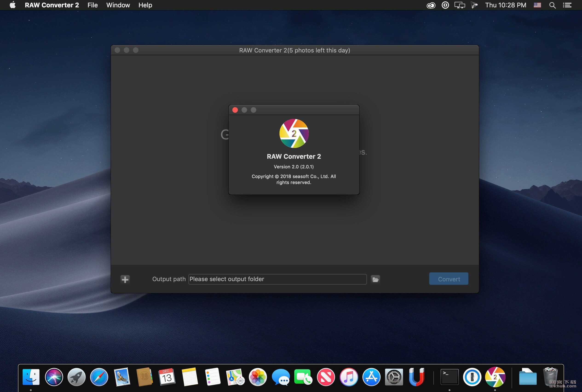582x392 pixels.
Task: Open News from the Dock
Action: pyautogui.click(x=326, y=377)
